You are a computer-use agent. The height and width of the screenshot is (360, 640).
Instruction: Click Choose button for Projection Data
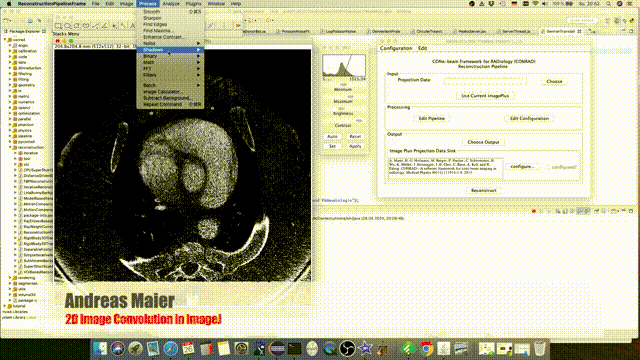554,82
